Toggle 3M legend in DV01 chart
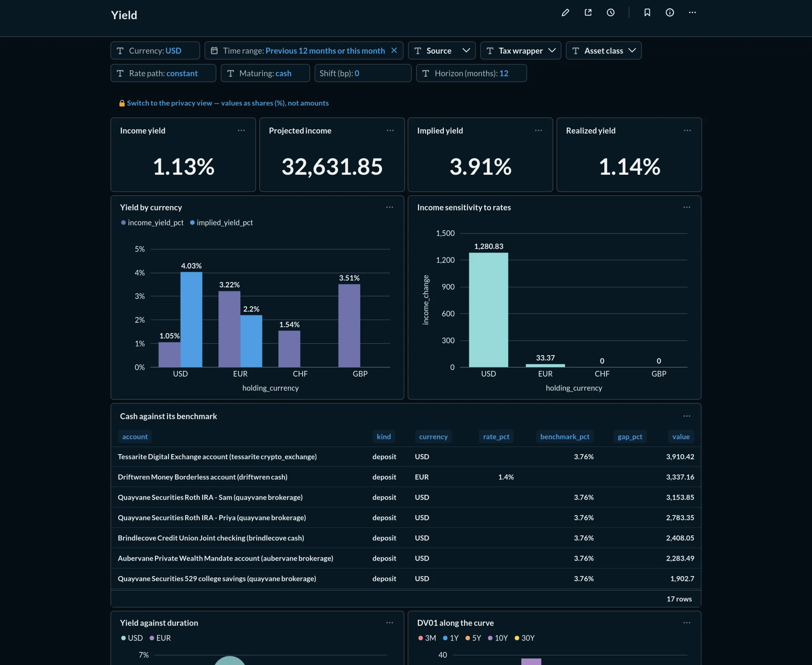The width and height of the screenshot is (812, 665). pyautogui.click(x=427, y=638)
